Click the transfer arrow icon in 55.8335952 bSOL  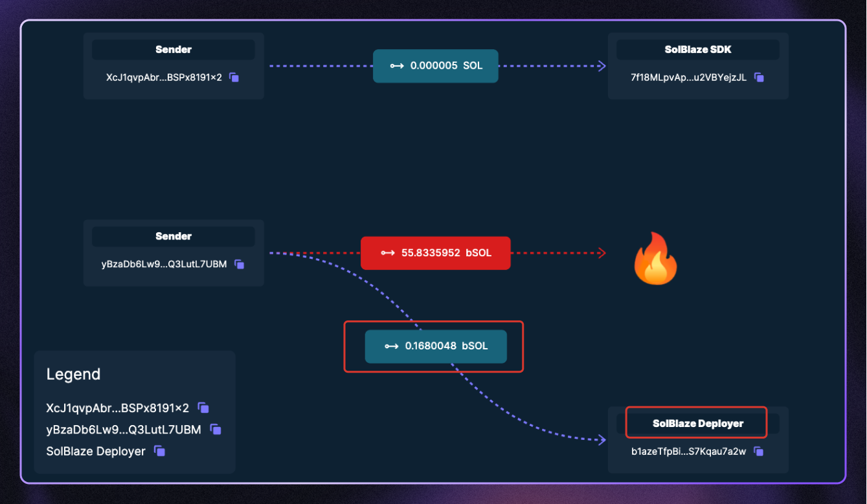click(388, 253)
